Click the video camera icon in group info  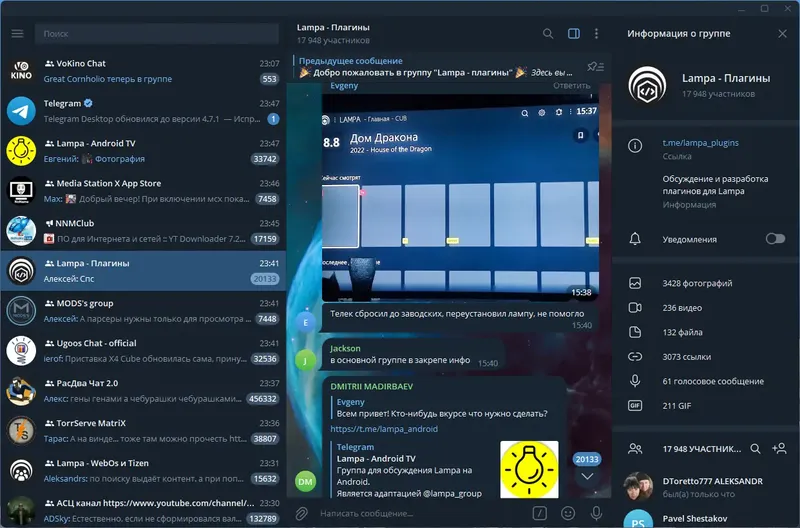pos(635,308)
